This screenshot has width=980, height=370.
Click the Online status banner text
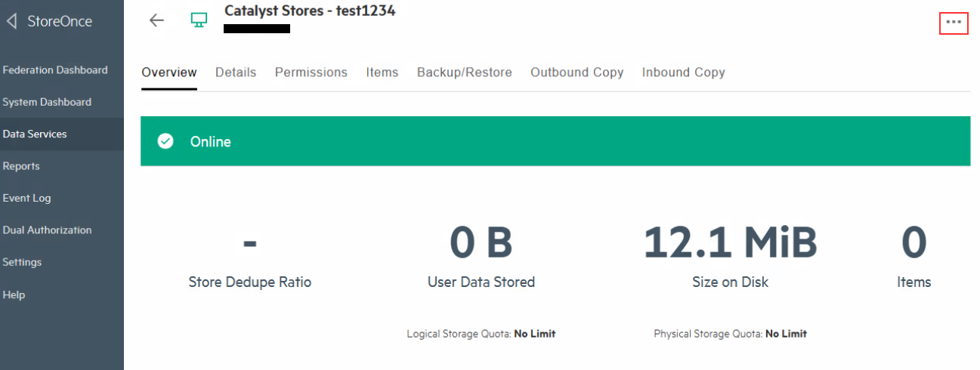click(x=211, y=141)
